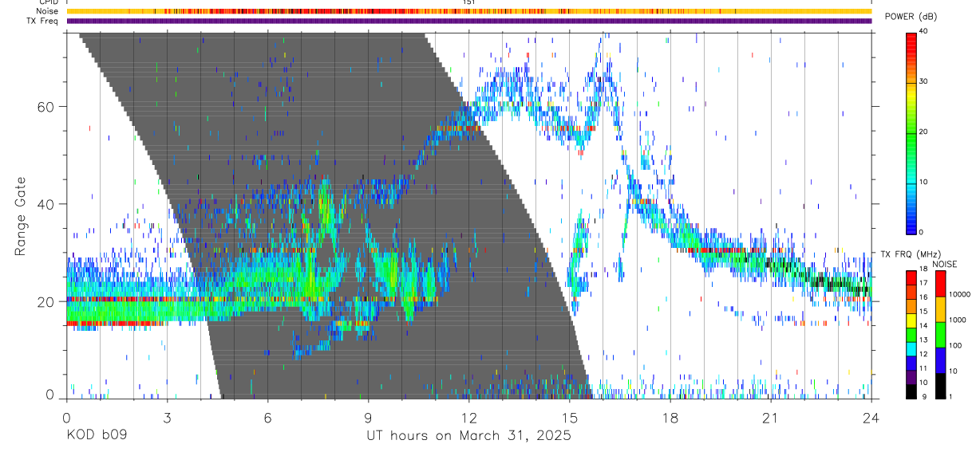
Task: Click the TX FRQ (MHz) color scale
Action: pos(911,335)
